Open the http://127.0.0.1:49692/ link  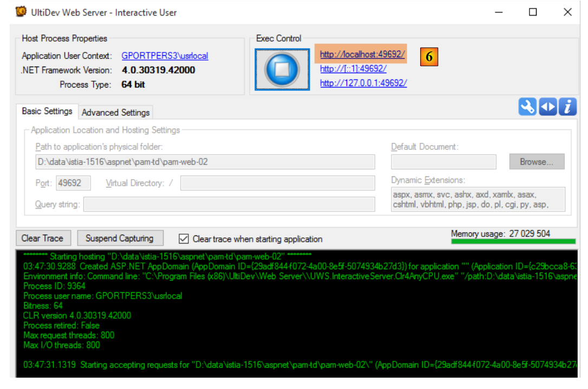point(363,83)
